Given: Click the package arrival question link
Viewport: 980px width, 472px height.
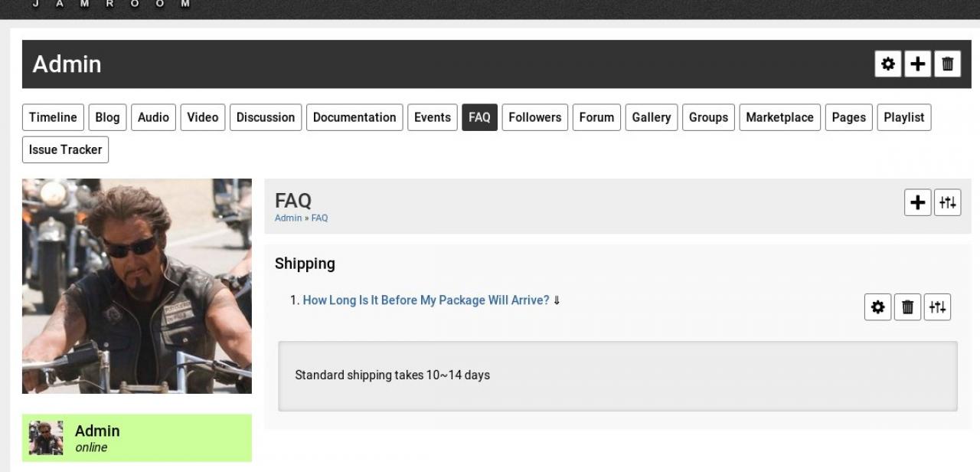Looking at the screenshot, I should tap(426, 300).
